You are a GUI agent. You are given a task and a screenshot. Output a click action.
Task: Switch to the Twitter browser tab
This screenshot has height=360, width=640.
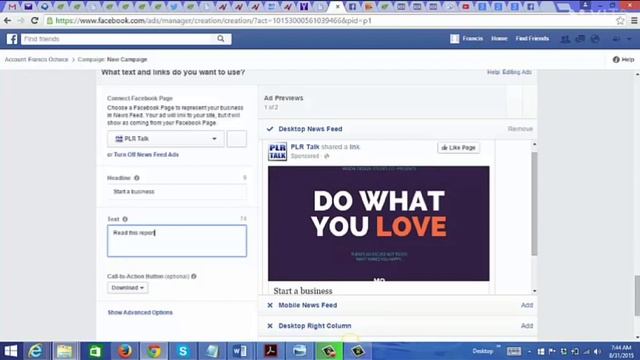(174, 7)
